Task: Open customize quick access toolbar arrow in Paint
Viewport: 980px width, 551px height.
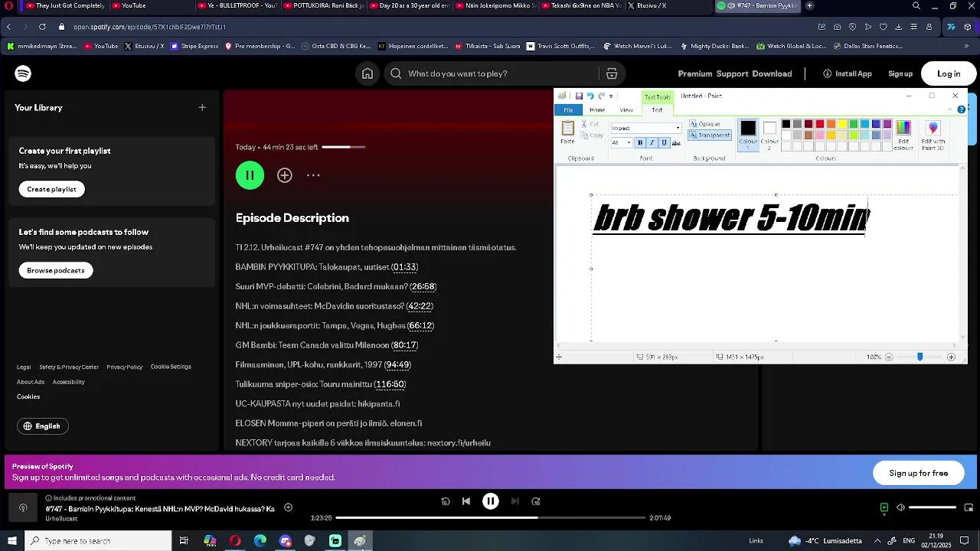Action: point(611,96)
